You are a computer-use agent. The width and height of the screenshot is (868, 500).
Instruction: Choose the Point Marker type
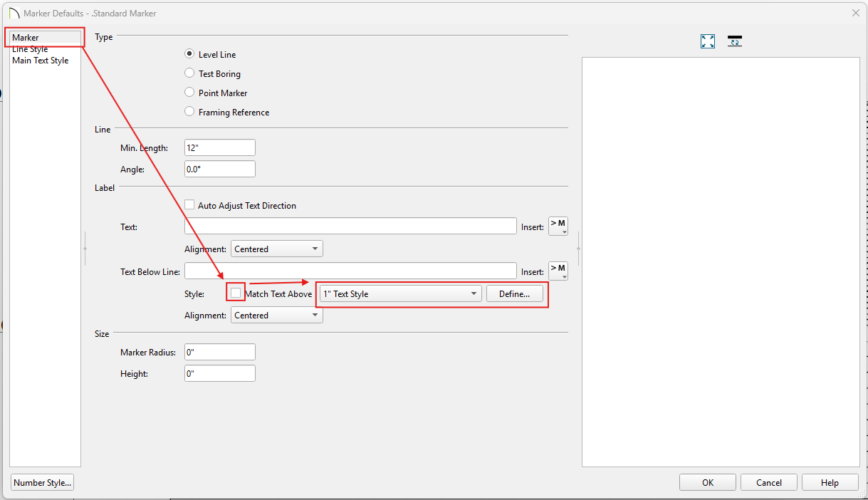189,93
